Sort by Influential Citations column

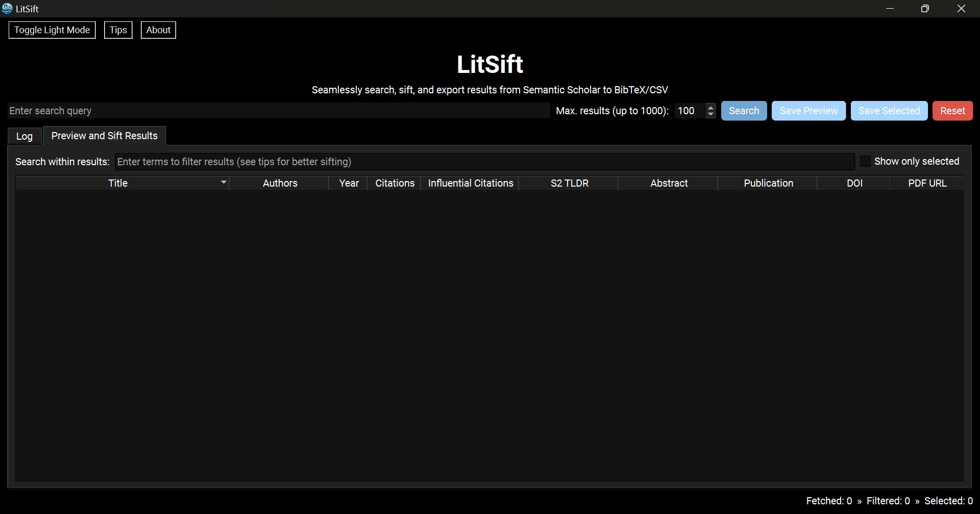point(471,183)
